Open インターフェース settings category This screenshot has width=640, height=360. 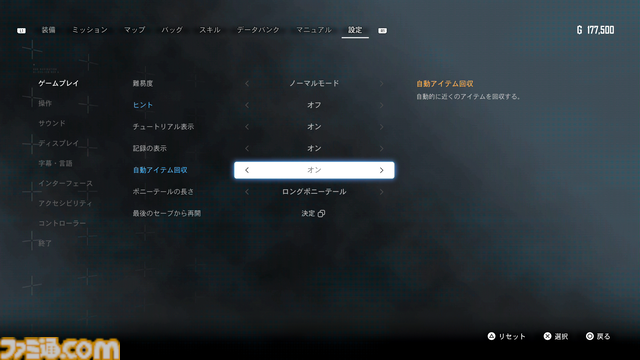65,183
